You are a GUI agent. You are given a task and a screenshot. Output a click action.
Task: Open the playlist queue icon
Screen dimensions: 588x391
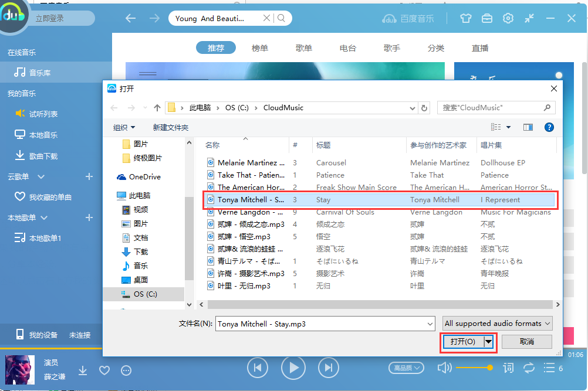click(549, 368)
